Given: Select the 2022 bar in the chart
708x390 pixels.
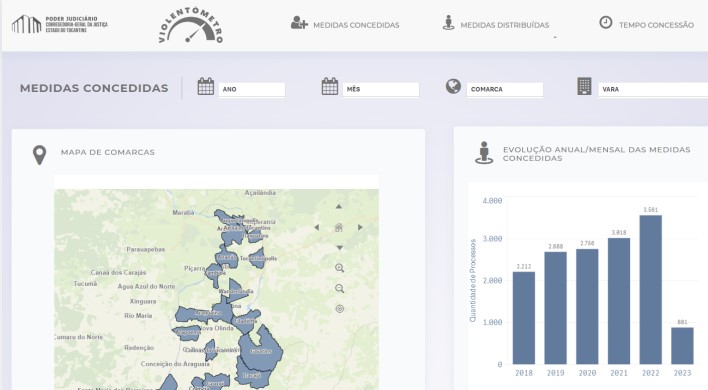Looking at the screenshot, I should [651, 290].
